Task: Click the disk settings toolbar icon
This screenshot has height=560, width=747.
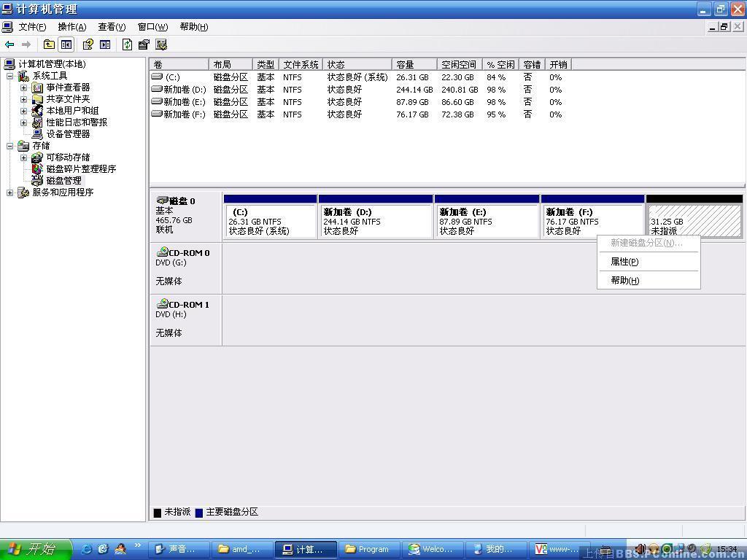Action: pyautogui.click(x=161, y=44)
